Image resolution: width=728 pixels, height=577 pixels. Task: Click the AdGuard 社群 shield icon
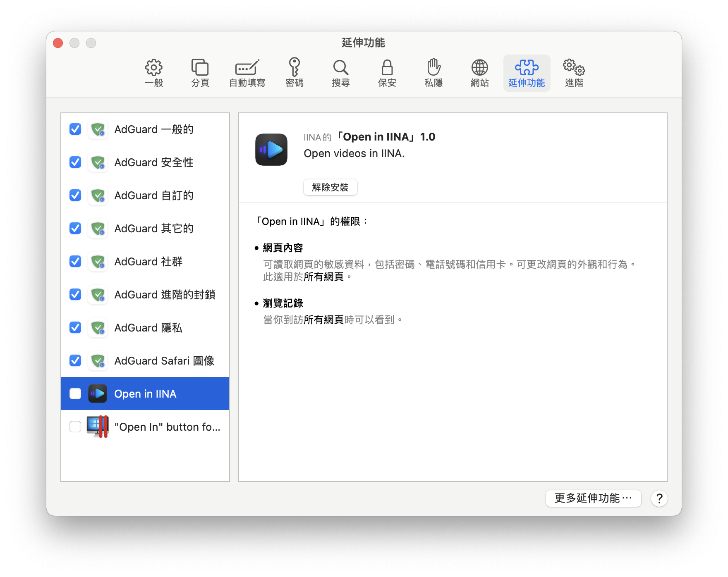(x=98, y=262)
